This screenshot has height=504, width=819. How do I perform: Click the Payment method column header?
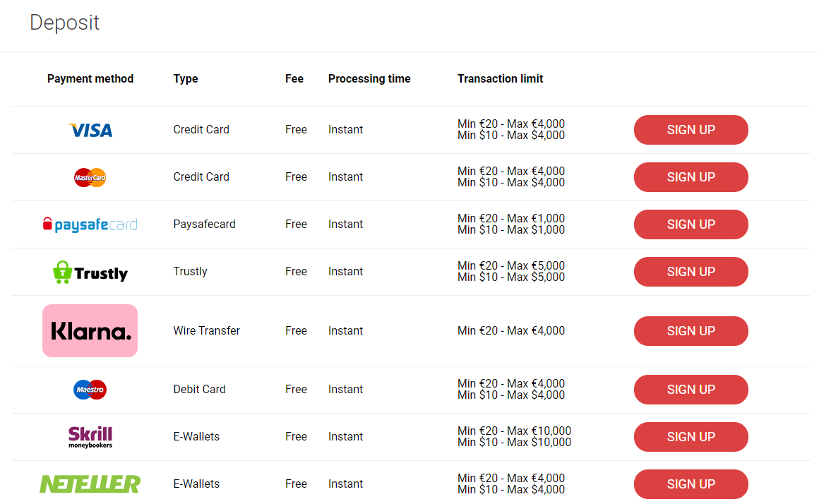pos(90,79)
